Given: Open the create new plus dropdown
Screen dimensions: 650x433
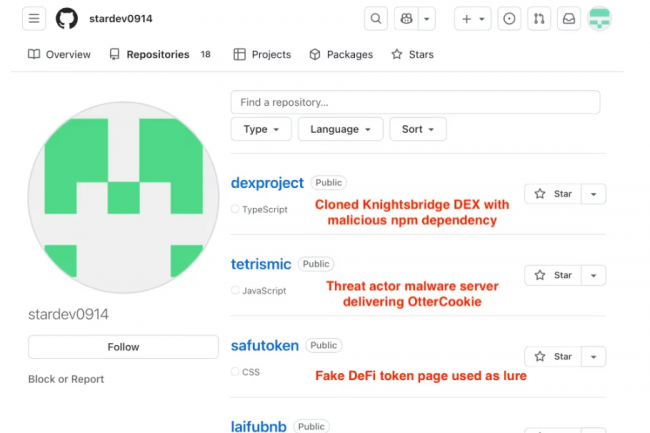Looking at the screenshot, I should 471,19.
